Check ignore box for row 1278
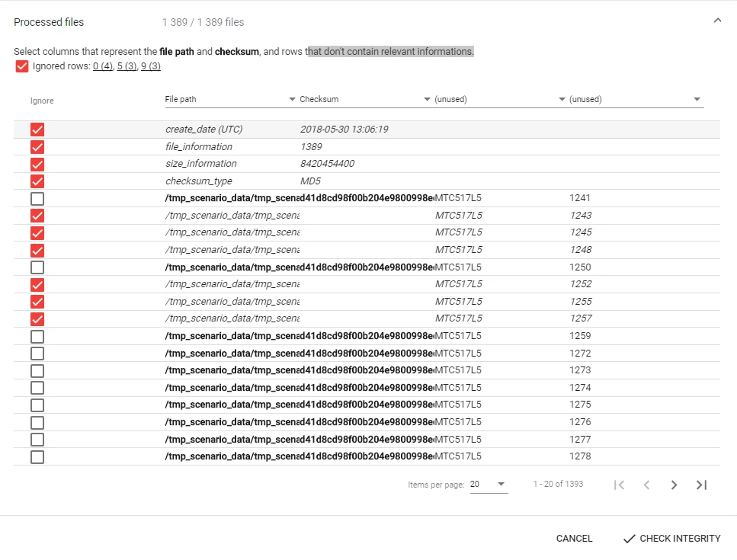This screenshot has width=737, height=560. (x=37, y=456)
